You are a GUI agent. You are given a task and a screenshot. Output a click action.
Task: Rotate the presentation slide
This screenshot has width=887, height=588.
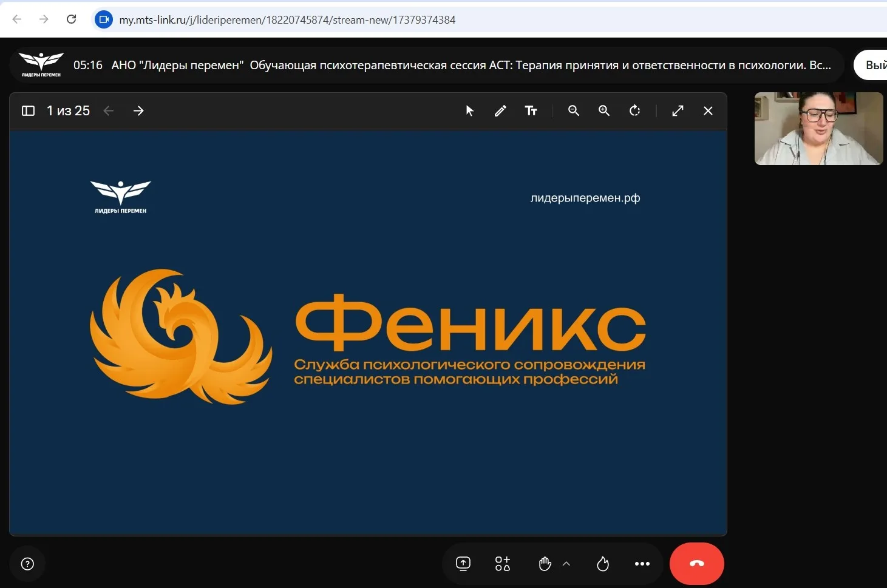pyautogui.click(x=635, y=110)
